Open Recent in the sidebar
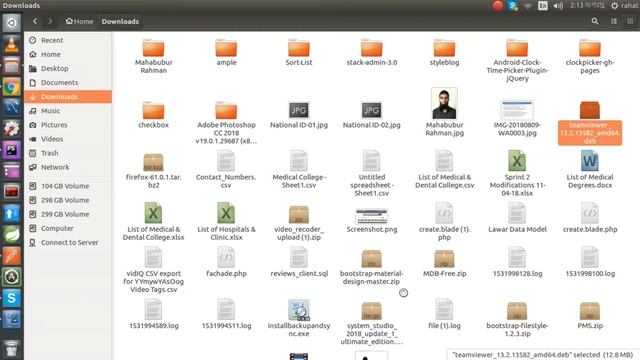The width and height of the screenshot is (640, 360). coord(68,40)
